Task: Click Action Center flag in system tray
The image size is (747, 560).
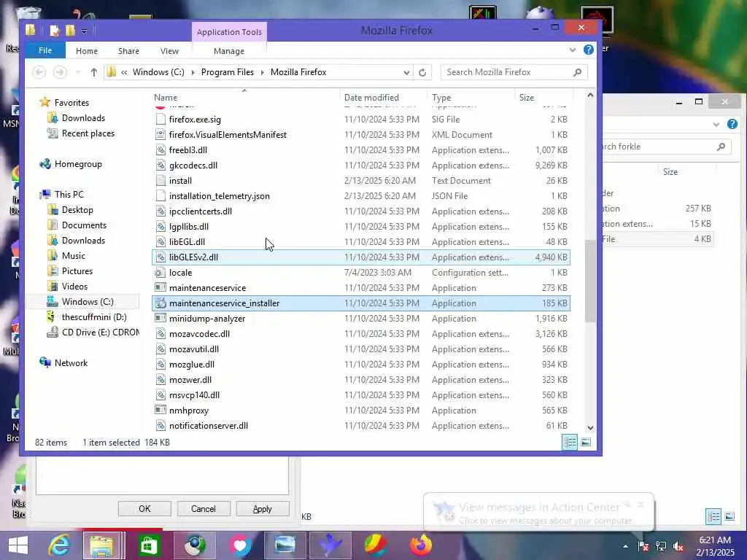Action: click(643, 545)
